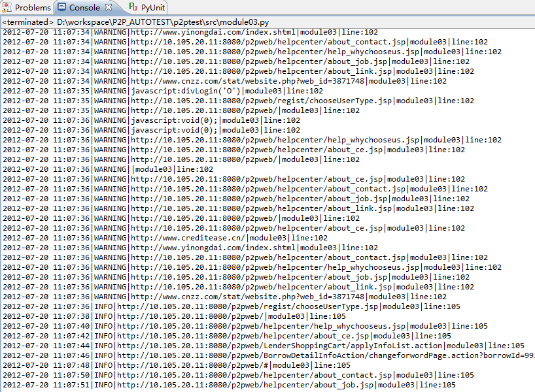Select the 11:07:36 cnzz.com website.php warning line
Screen dimensions: 535x392
pos(225,297)
